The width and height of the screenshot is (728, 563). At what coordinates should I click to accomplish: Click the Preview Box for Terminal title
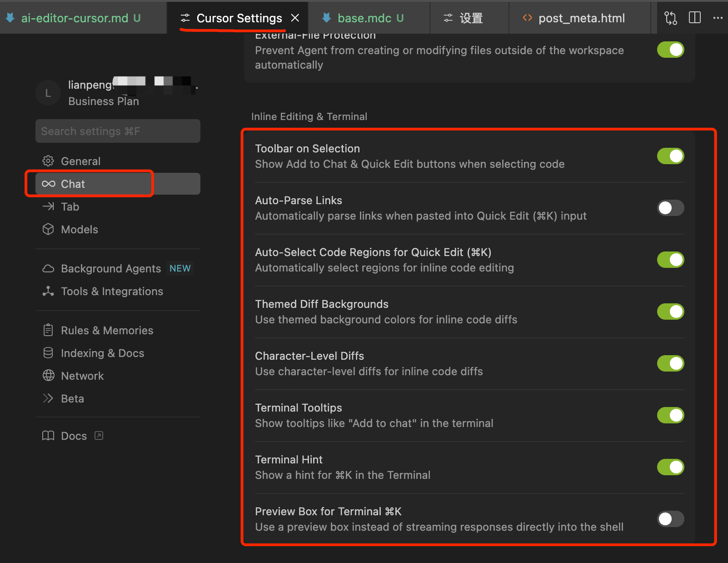[328, 512]
